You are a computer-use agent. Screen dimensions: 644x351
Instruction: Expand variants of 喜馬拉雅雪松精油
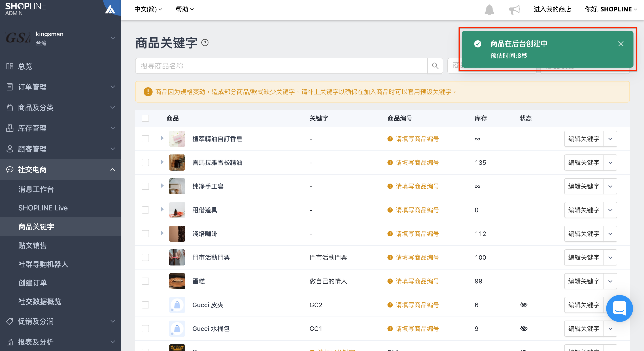[x=162, y=162]
